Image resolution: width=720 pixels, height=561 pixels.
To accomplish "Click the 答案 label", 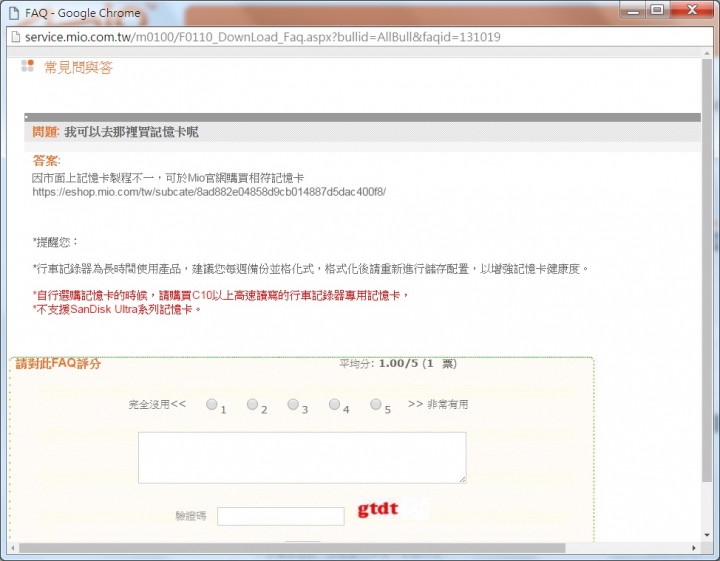I will click(x=46, y=161).
